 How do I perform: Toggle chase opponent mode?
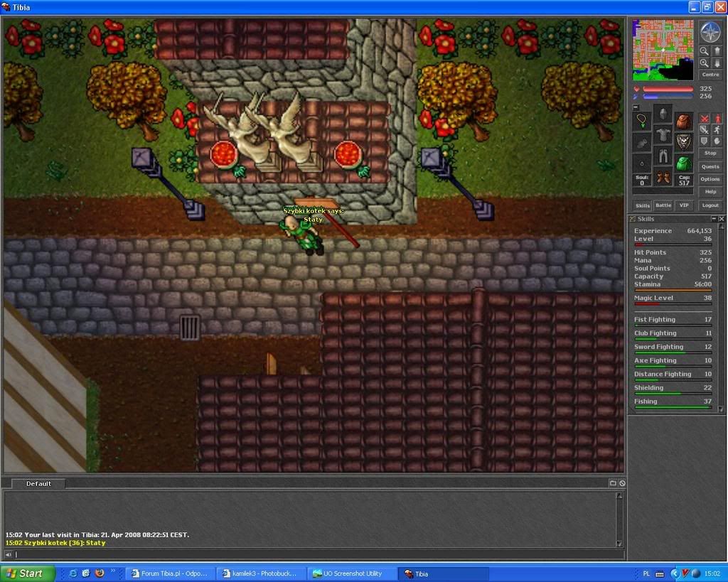pyautogui.click(x=717, y=130)
